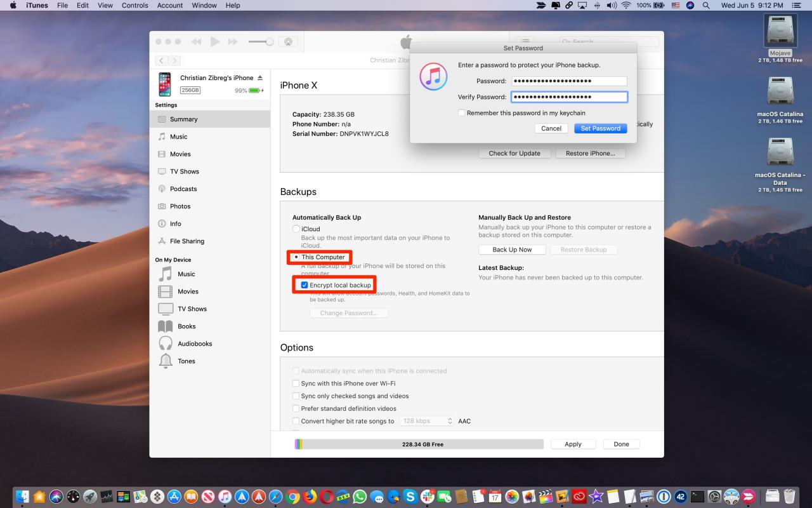This screenshot has height=508, width=812.
Task: Check Convert higher bit rate songs
Action: click(x=296, y=421)
